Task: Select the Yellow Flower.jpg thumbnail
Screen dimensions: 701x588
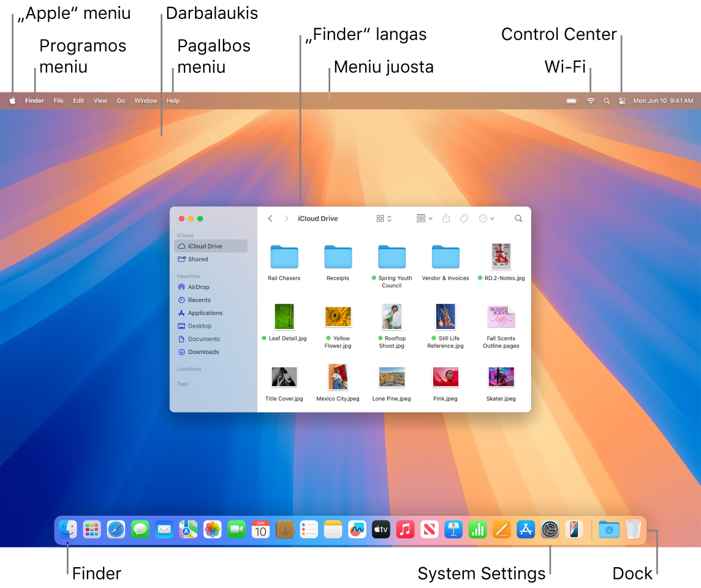Action: (338, 317)
